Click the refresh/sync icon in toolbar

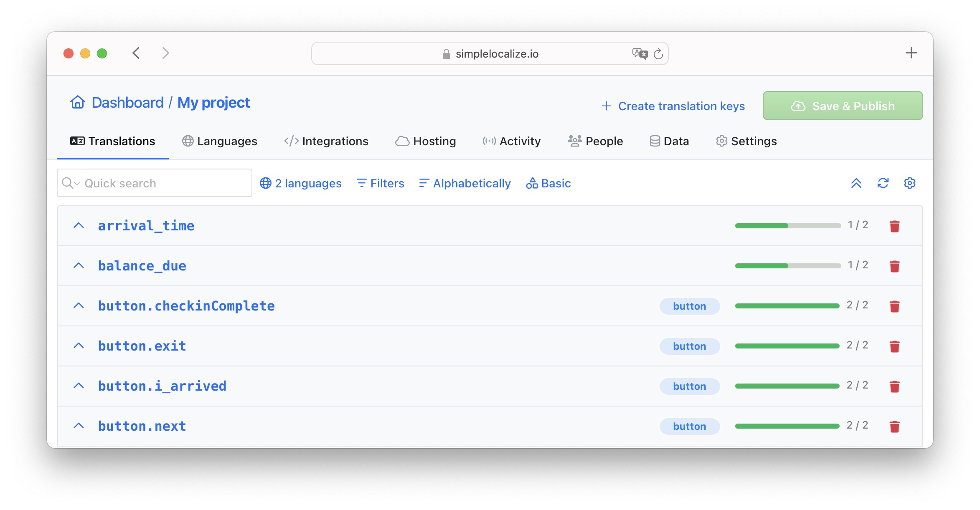[883, 183]
